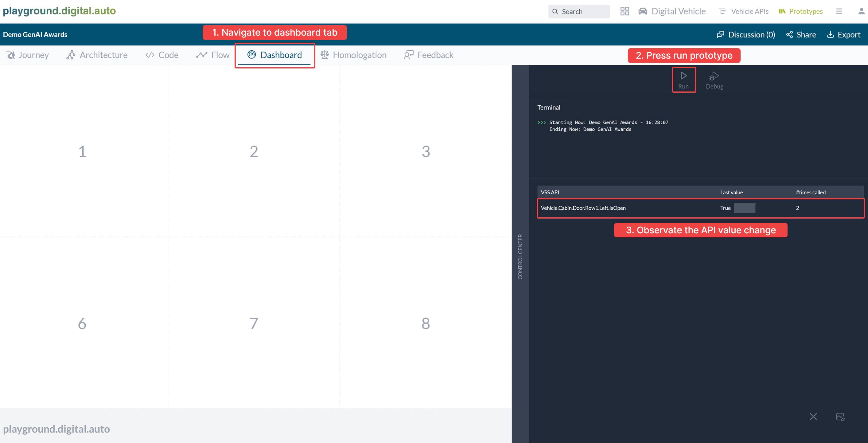Click the image edit icon at bottom right

pyautogui.click(x=840, y=416)
